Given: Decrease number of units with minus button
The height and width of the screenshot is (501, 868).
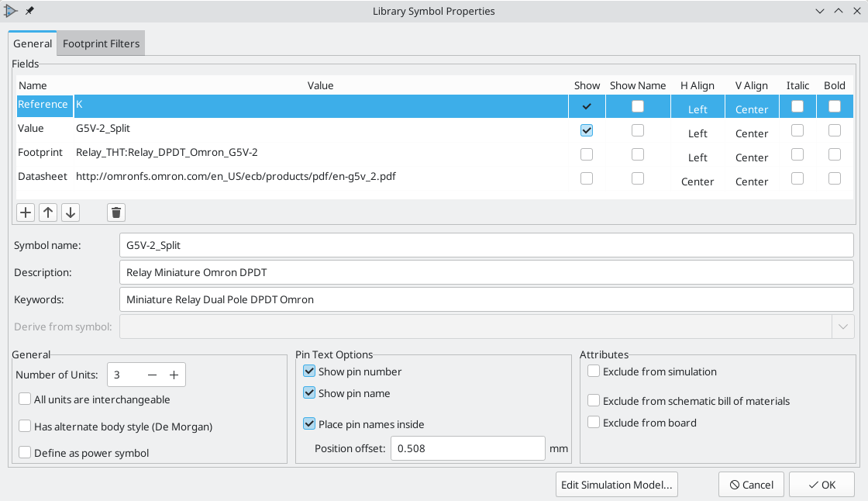Looking at the screenshot, I should tap(153, 375).
